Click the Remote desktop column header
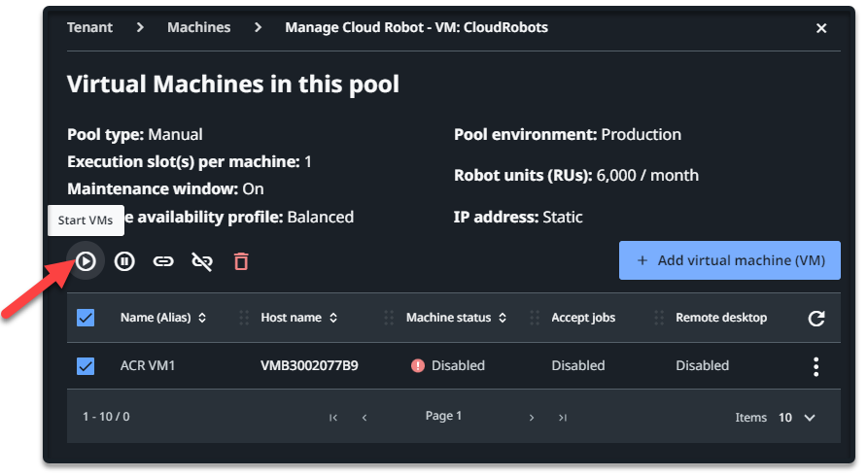This screenshot has height=476, width=868. [721, 318]
